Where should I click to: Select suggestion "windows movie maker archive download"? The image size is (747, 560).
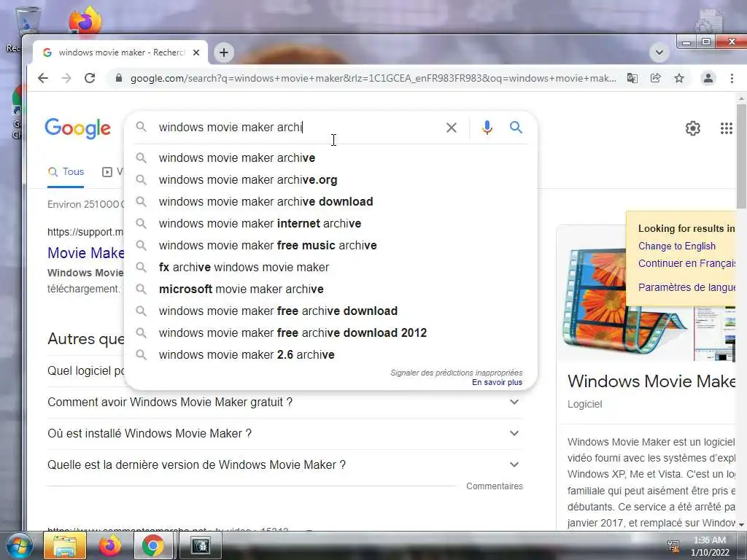(330, 201)
